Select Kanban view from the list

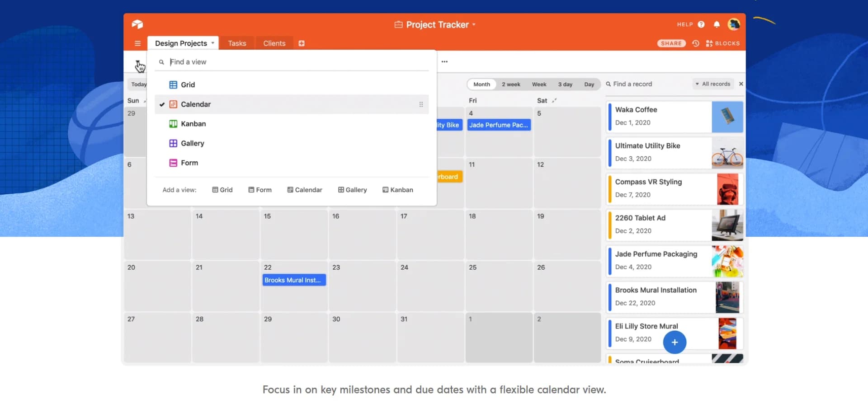tap(193, 124)
